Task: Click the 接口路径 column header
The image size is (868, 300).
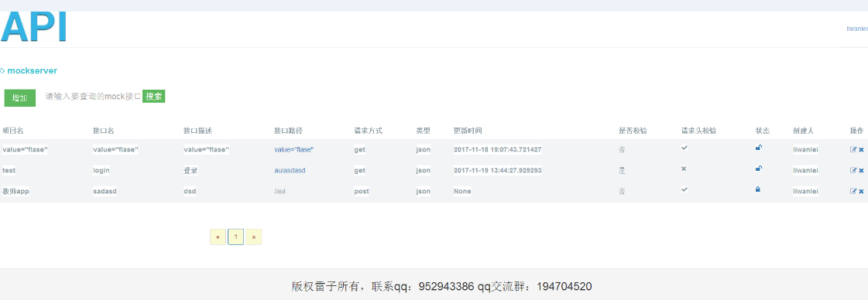Action: coord(288,131)
